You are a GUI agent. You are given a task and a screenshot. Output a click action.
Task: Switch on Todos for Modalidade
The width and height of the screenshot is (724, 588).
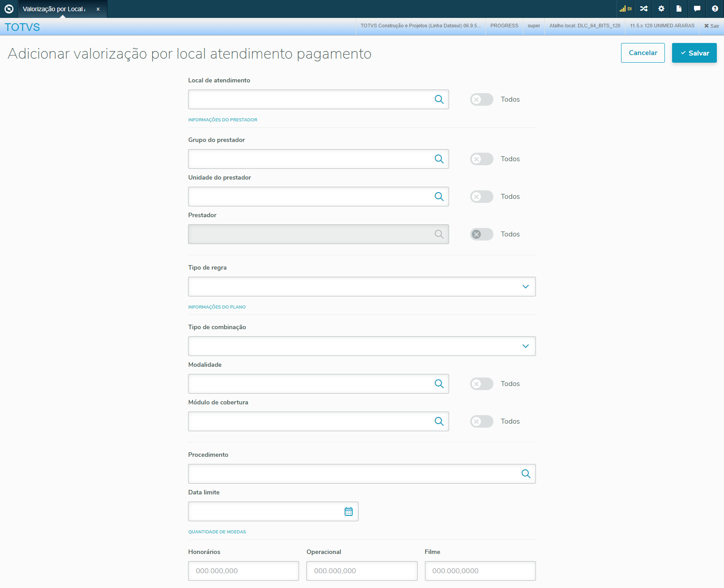coord(481,384)
